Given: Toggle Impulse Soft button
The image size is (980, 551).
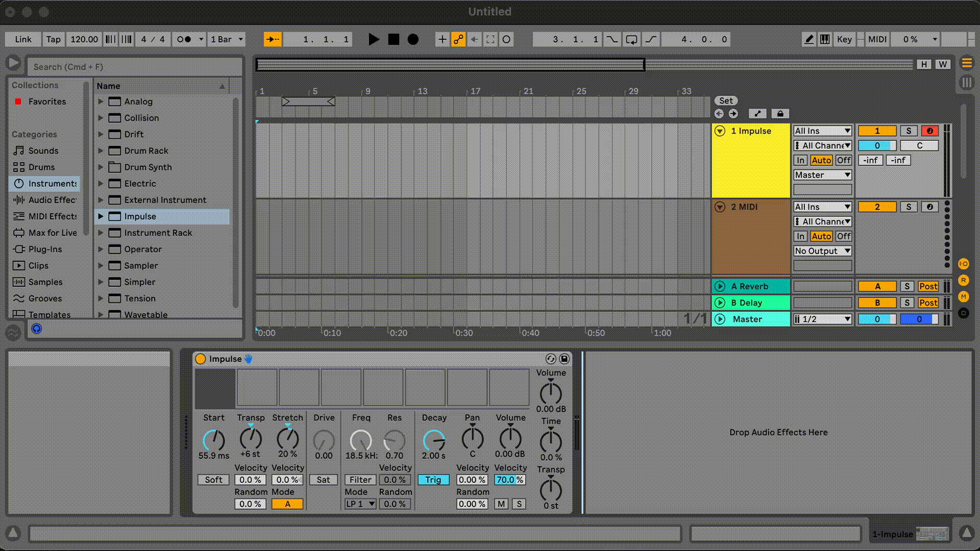Looking at the screenshot, I should coord(213,480).
